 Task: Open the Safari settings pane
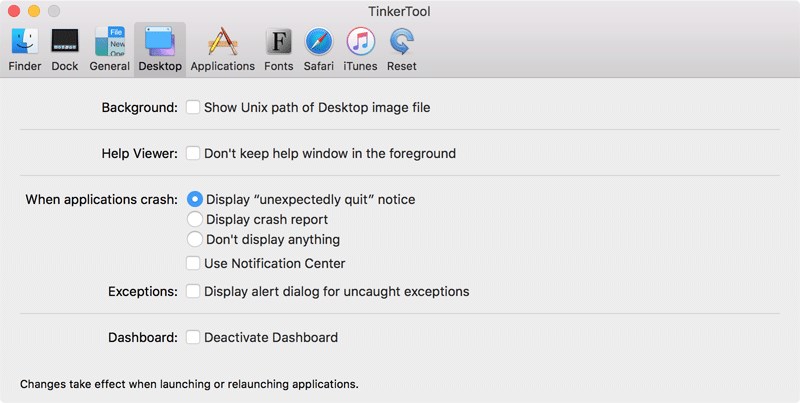(x=318, y=49)
